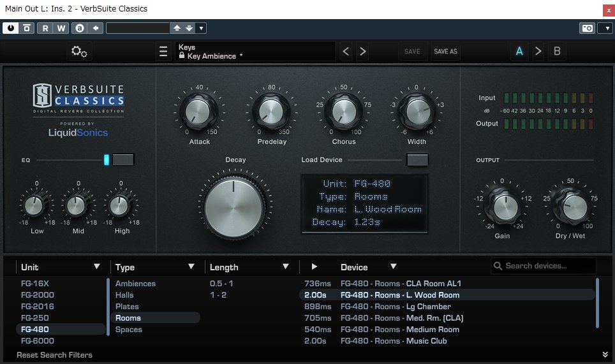Click the Key Ambience preset name
The width and height of the screenshot is (615, 364).
(211, 56)
